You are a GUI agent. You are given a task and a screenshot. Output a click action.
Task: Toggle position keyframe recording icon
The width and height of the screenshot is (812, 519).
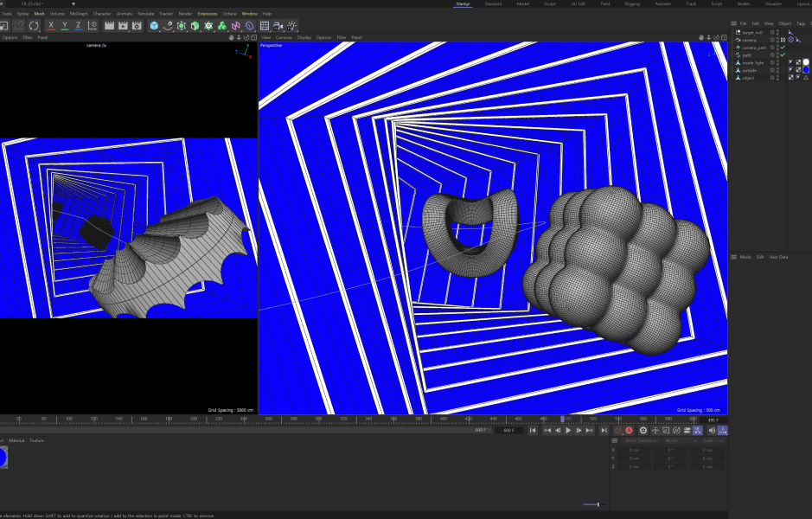tap(655, 431)
